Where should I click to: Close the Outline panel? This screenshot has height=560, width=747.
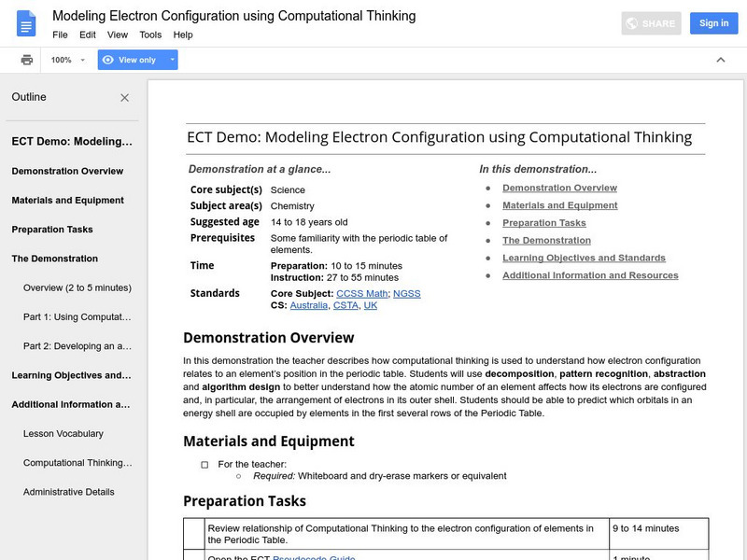coord(125,98)
